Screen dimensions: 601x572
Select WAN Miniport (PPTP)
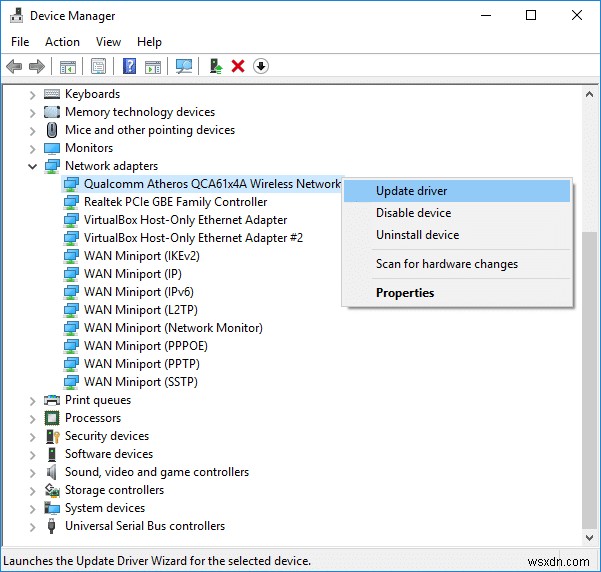coord(142,364)
